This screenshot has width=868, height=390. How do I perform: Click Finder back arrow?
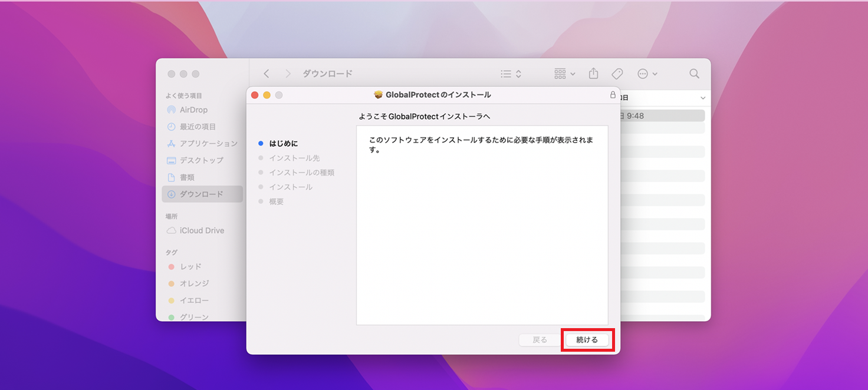coord(267,74)
